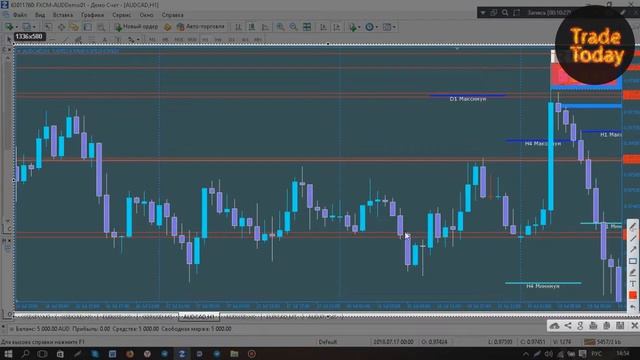Image resolution: width=640 pixels, height=360 pixels.
Task: Expand the graphical objects dropdown arrow
Action: pos(138,40)
